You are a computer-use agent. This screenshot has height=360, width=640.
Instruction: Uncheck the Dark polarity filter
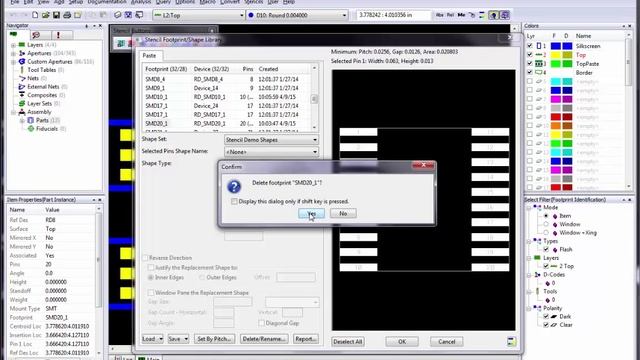coord(546,316)
